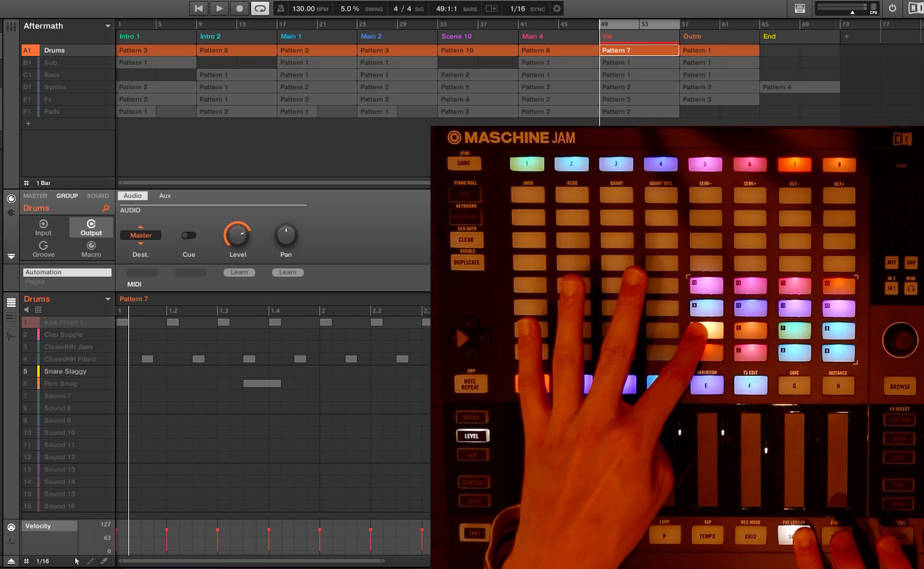Click the Learn button under Level

pyautogui.click(x=239, y=272)
